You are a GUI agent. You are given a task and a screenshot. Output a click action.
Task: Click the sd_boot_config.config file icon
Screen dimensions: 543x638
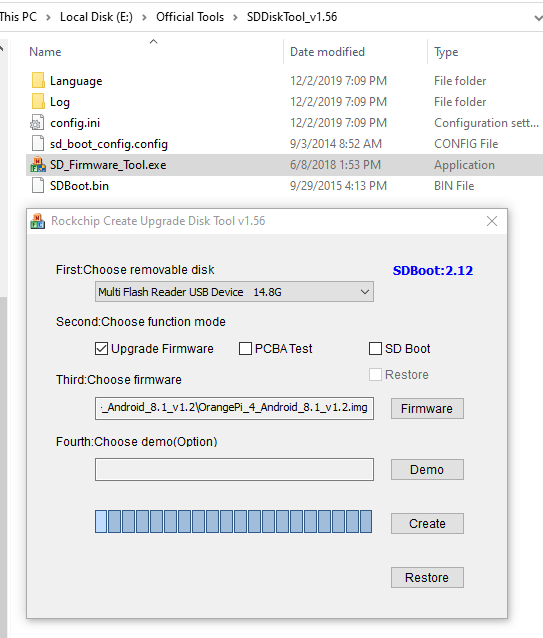coord(38,144)
